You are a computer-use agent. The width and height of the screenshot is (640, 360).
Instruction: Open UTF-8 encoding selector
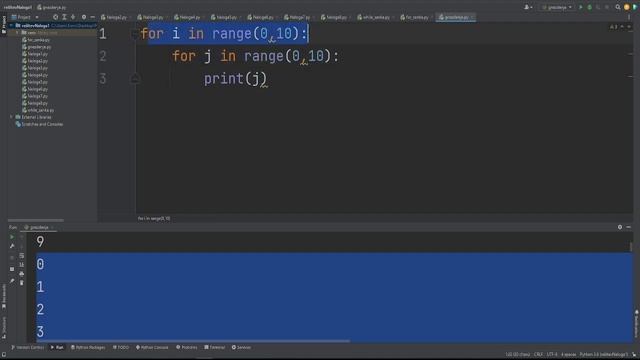[552, 354]
